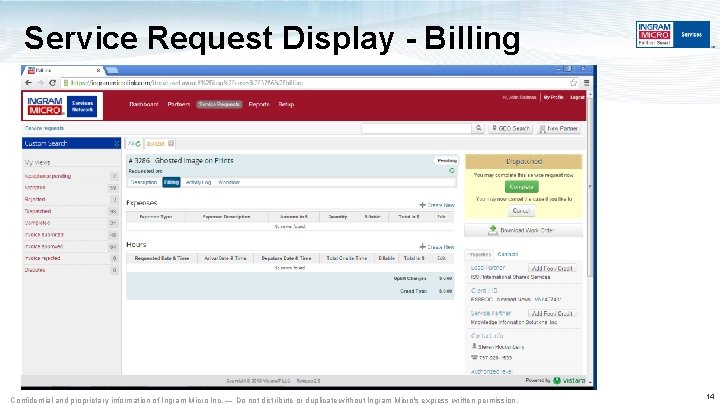Screen dimensions: 720x405
Task: Switch to the Billing tab
Action: [171, 182]
